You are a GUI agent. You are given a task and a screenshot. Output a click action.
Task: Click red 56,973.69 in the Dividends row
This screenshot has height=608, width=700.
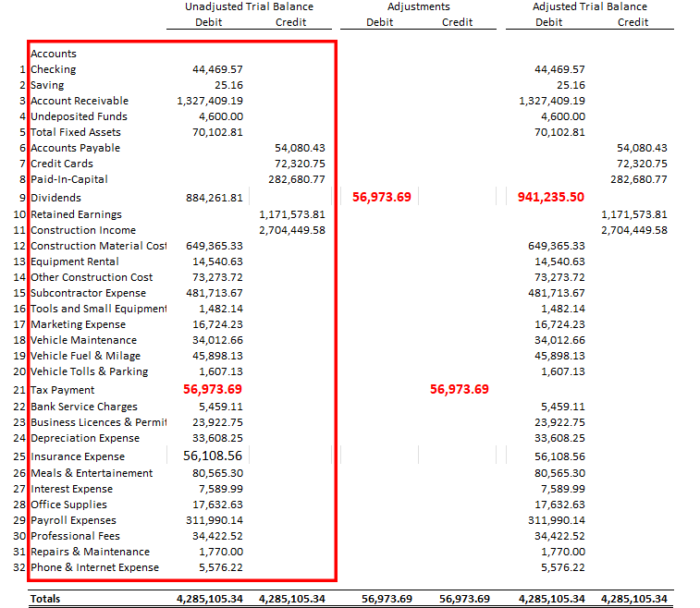pyautogui.click(x=382, y=197)
